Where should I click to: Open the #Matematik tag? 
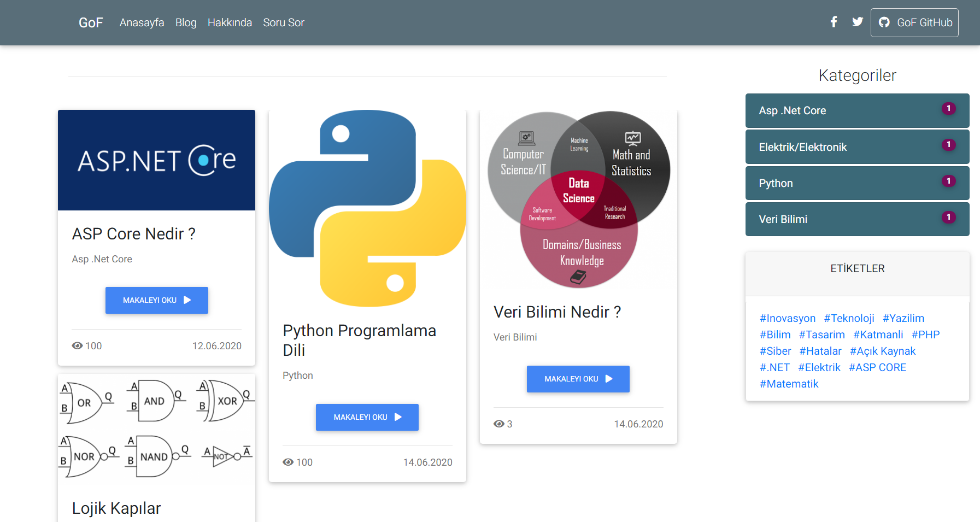[789, 384]
